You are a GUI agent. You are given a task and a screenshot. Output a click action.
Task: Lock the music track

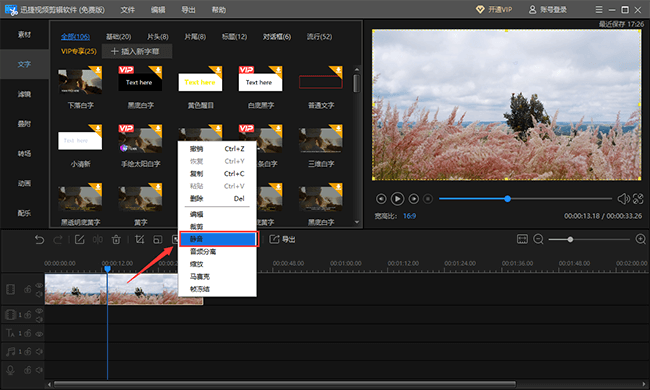pos(28,351)
